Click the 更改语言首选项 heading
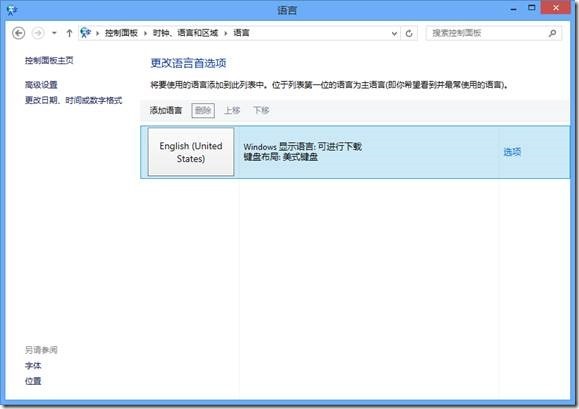Screen dimensions: 579x409 188,63
